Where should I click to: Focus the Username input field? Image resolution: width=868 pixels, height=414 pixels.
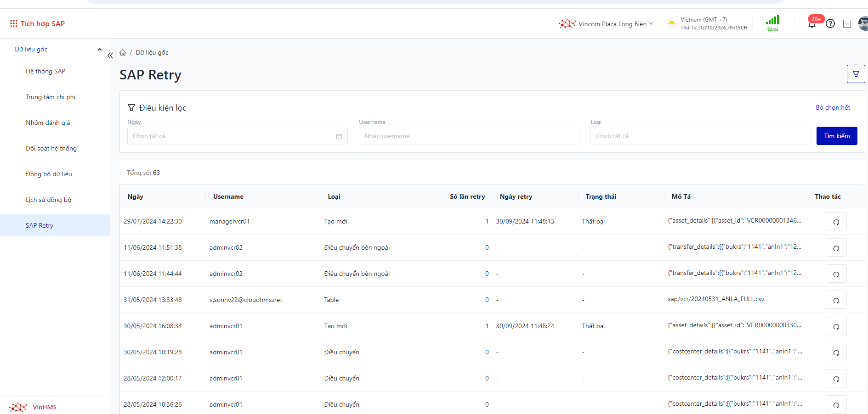(x=468, y=136)
